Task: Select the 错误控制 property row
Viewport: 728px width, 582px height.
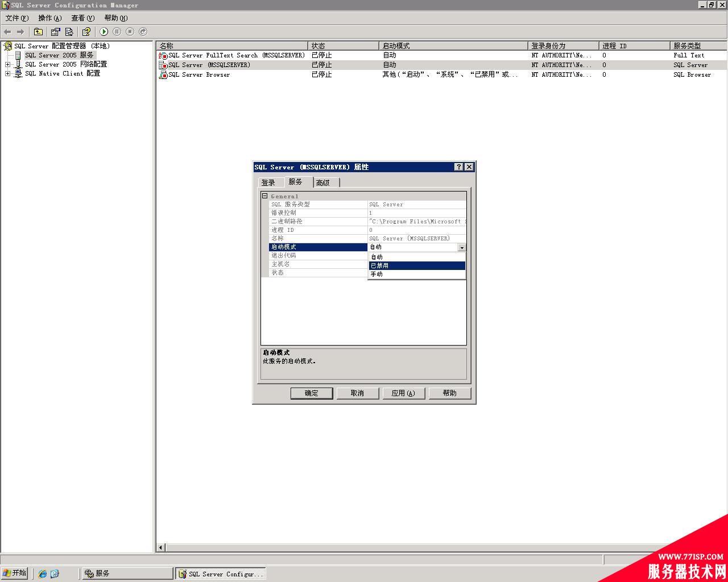Action: pyautogui.click(x=367, y=213)
